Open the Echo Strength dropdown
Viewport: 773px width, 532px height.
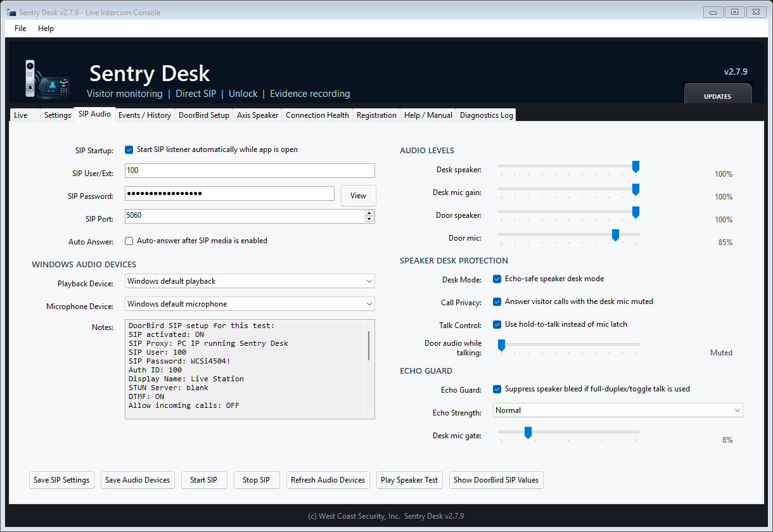tap(618, 410)
